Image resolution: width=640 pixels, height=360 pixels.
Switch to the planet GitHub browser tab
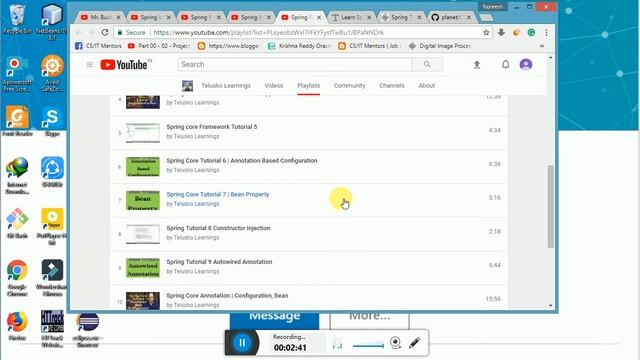[x=451, y=17]
